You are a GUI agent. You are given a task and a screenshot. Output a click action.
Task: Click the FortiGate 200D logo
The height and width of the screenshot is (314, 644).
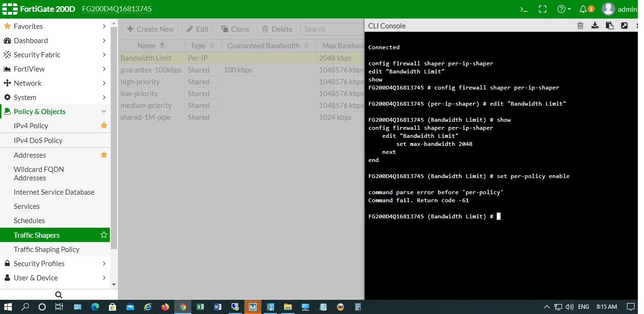[38, 9]
